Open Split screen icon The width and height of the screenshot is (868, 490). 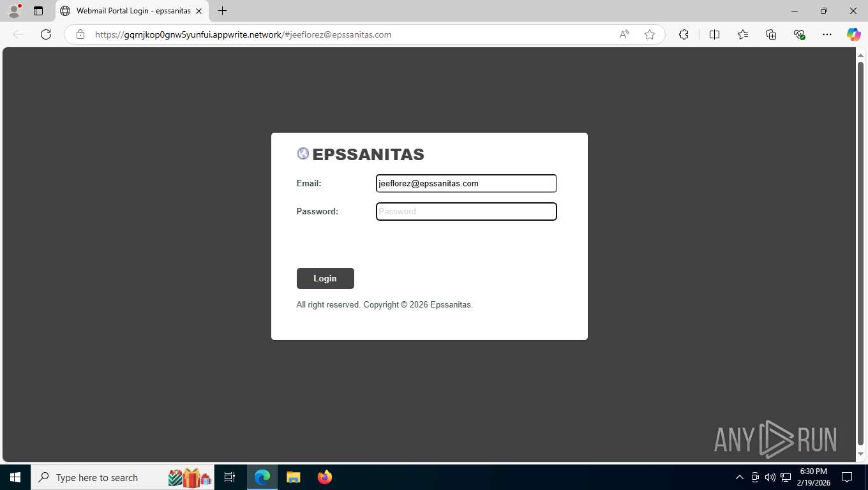[x=714, y=34]
